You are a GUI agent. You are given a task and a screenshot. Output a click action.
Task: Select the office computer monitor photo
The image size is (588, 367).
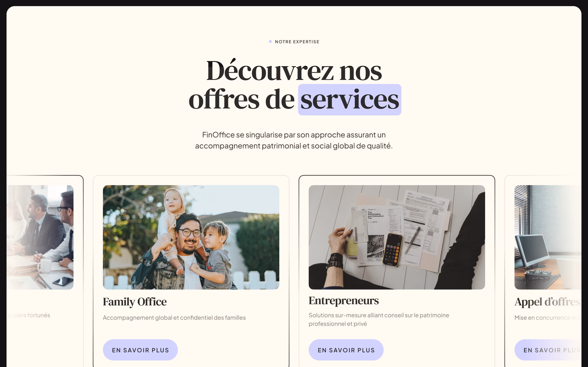pyautogui.click(x=548, y=237)
